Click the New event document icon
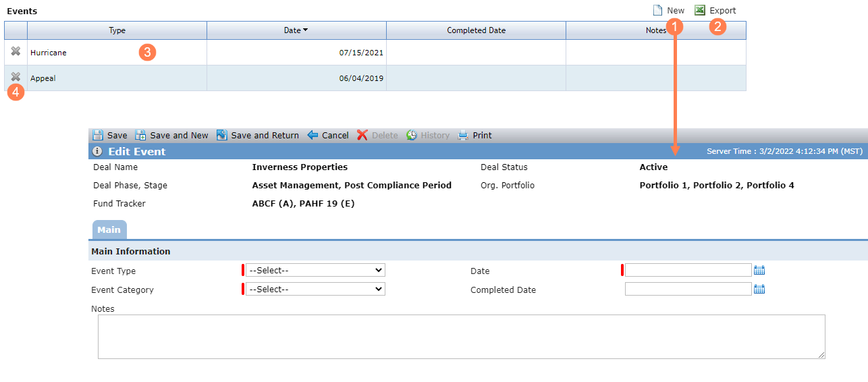 [657, 10]
